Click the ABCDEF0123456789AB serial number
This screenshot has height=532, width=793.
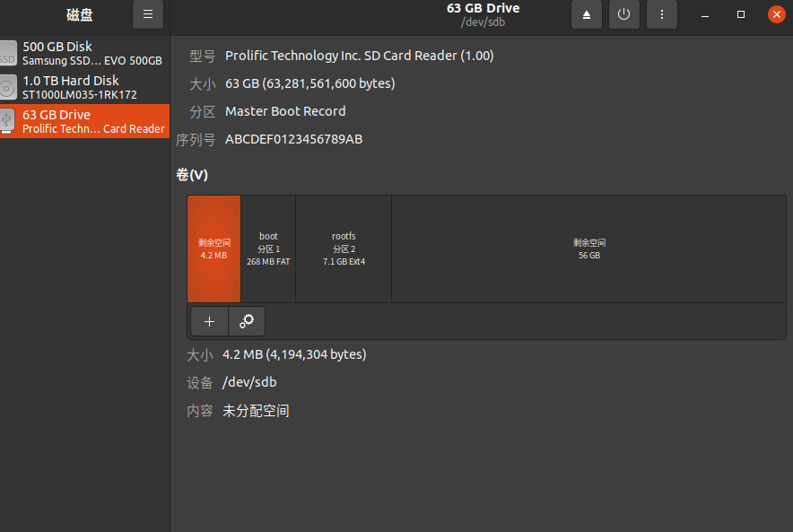(x=294, y=139)
